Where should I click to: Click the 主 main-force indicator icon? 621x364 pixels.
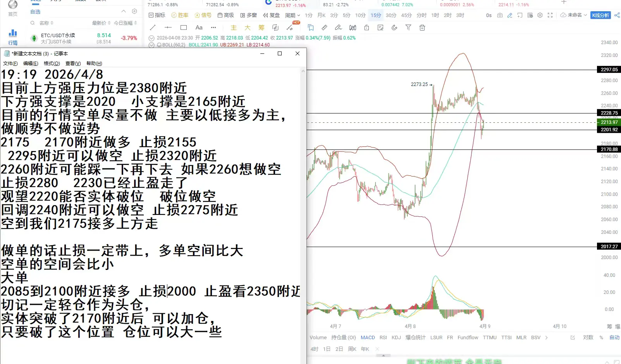coord(234,27)
